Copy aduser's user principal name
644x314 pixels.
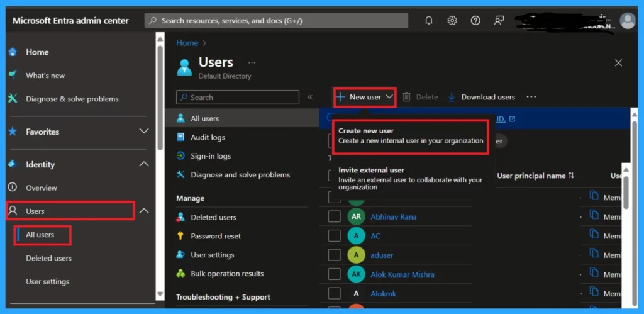[594, 254]
